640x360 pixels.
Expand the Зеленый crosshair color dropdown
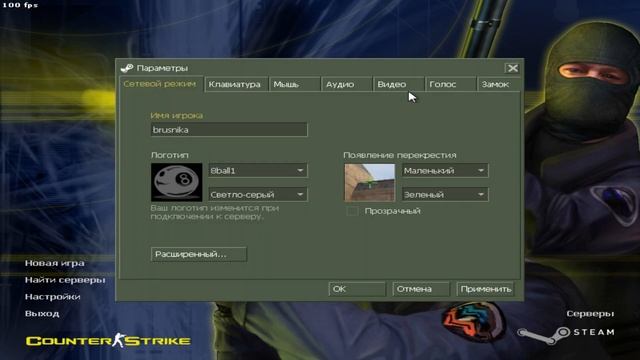click(445, 194)
